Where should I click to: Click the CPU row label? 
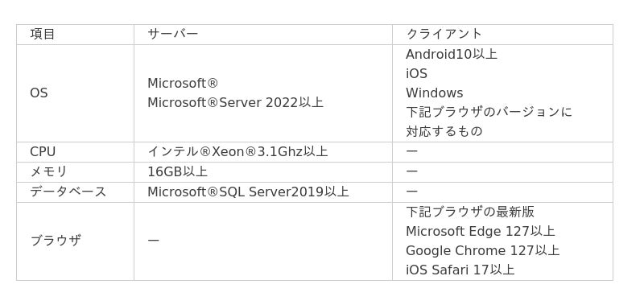(x=43, y=152)
